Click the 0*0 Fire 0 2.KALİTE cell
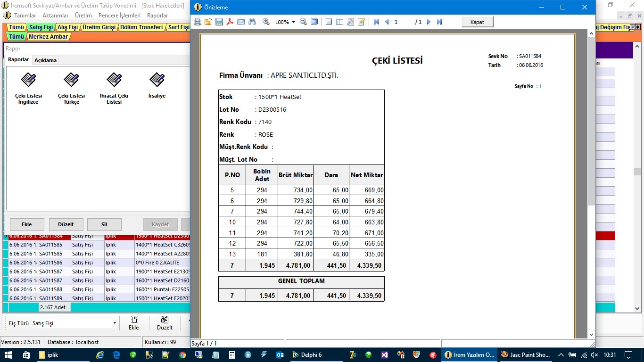This screenshot has width=644, height=362. 162,263
